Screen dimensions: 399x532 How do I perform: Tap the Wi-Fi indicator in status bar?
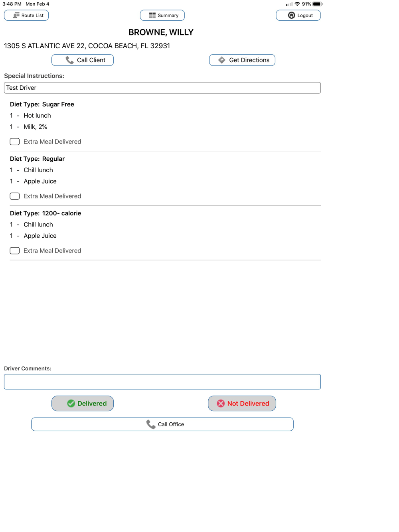[297, 4]
